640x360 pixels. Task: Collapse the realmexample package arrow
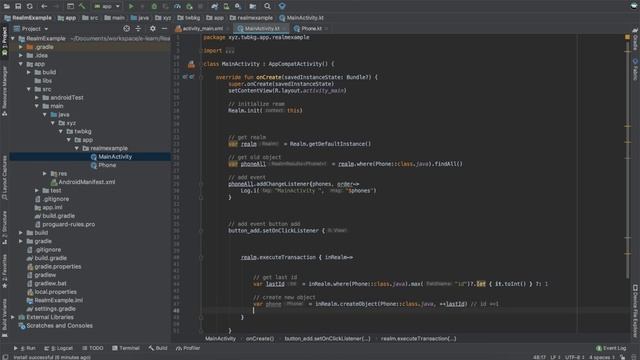tap(77, 148)
